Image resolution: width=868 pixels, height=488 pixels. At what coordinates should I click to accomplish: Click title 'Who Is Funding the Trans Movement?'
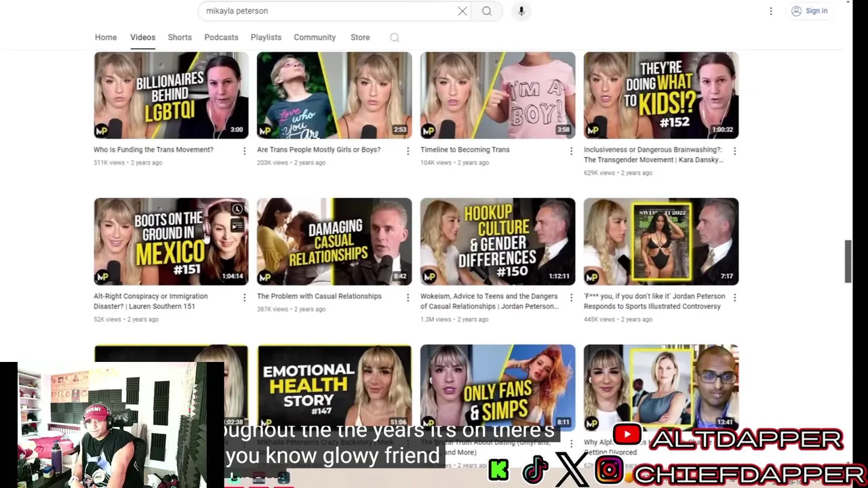pos(153,150)
